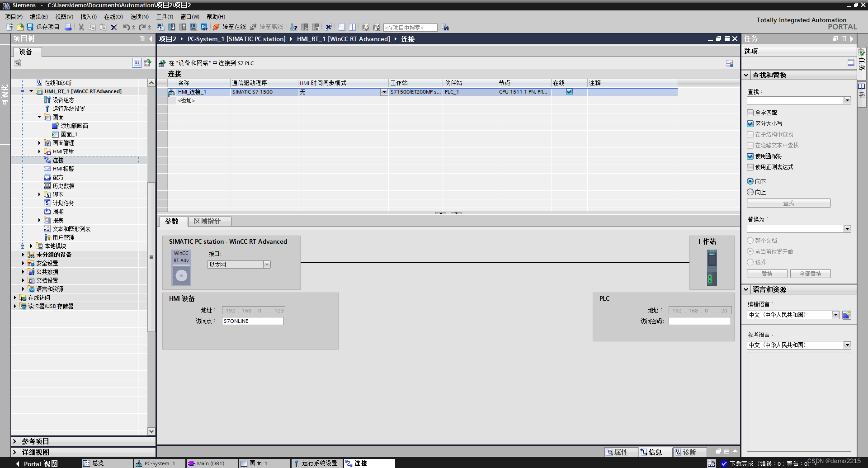The image size is (868, 468).
Task: Select HMI 报警 in project tree
Action: pos(63,169)
